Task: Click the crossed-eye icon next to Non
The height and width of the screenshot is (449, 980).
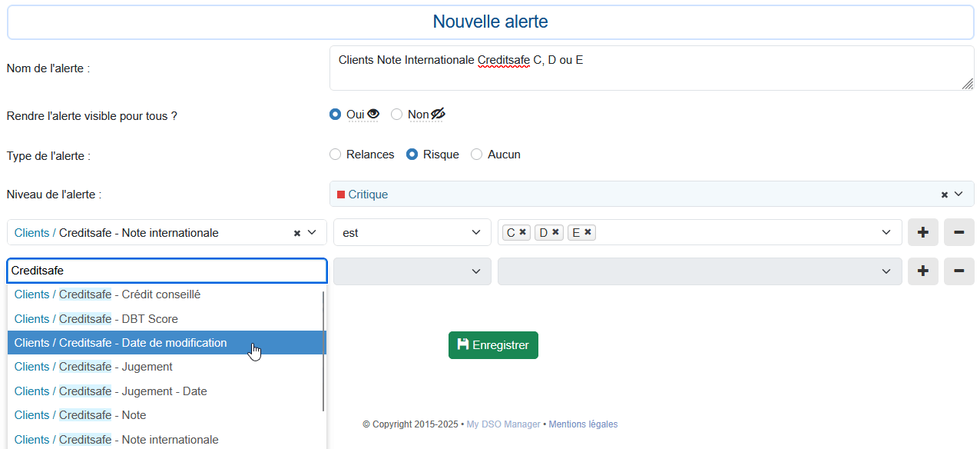Action: tap(439, 113)
